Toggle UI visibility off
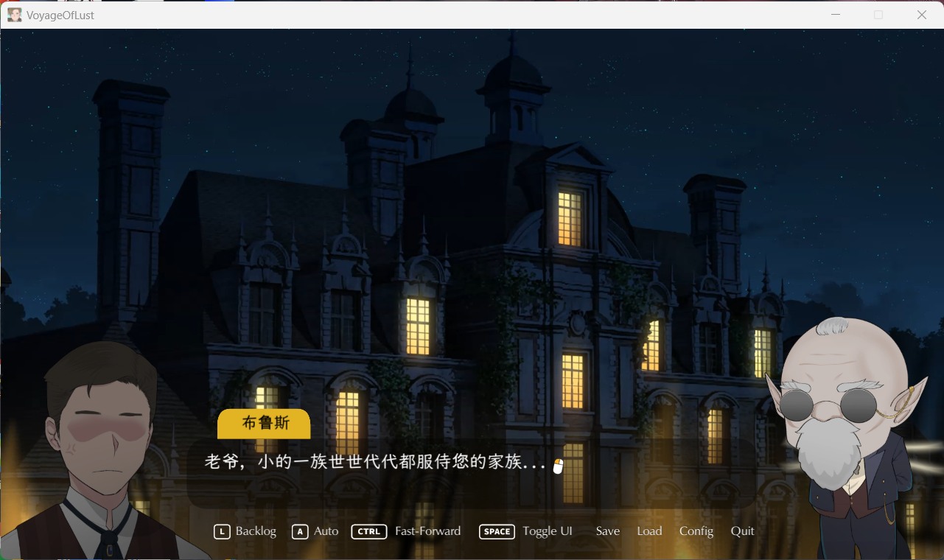 [547, 531]
